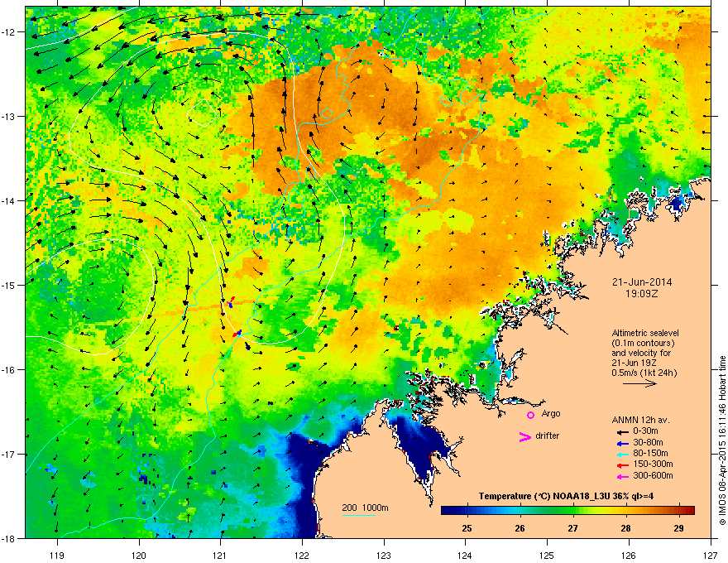Image resolution: width=728 pixels, height=563 pixels.
Task: Click the 124 longitude axis label
Action: tap(465, 555)
